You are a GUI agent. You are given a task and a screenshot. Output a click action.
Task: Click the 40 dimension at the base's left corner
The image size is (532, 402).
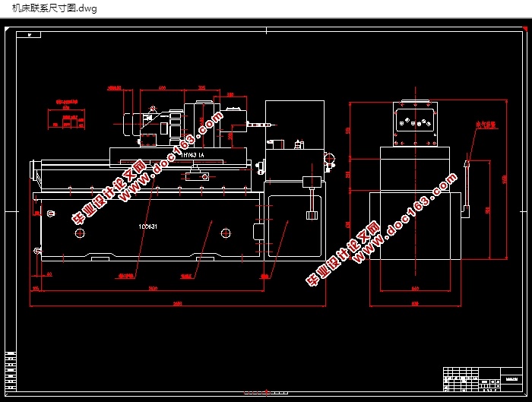click(49, 274)
